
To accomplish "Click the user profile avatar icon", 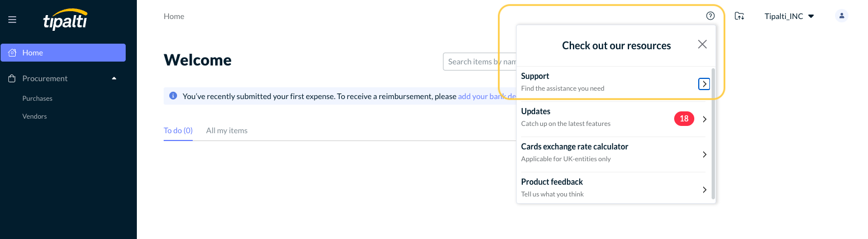I will pos(841,16).
